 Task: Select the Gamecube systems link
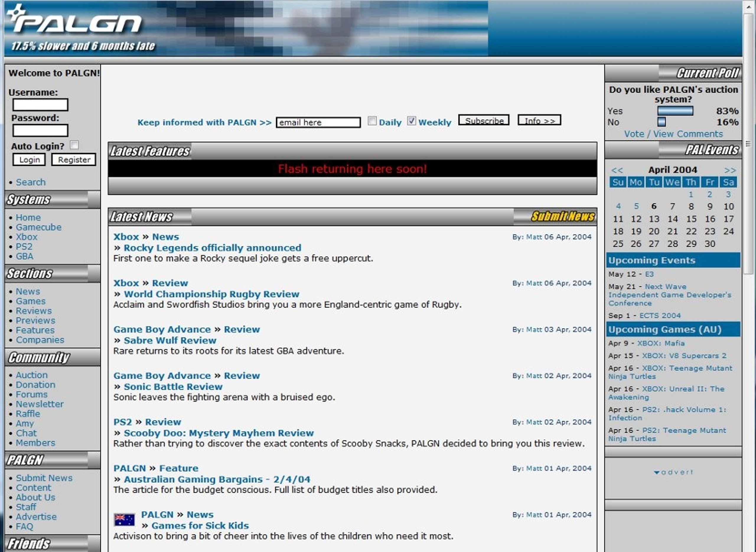point(38,227)
